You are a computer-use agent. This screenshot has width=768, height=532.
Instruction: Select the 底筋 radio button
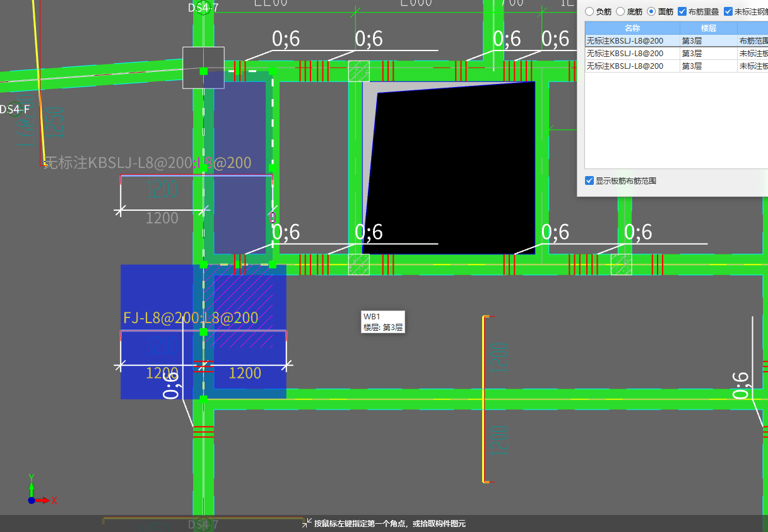click(620, 11)
